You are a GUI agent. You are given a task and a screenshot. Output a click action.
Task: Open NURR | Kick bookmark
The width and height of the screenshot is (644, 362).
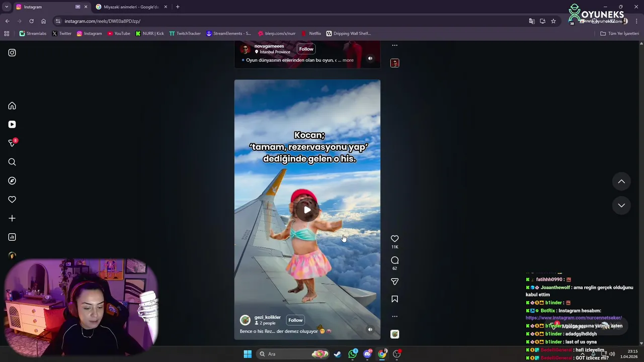[x=149, y=34]
